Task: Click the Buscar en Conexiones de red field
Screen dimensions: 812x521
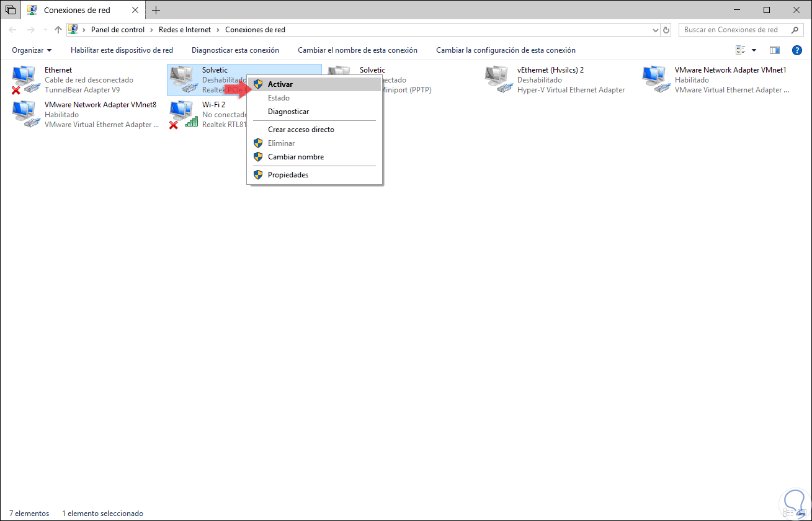Action: tap(732, 29)
